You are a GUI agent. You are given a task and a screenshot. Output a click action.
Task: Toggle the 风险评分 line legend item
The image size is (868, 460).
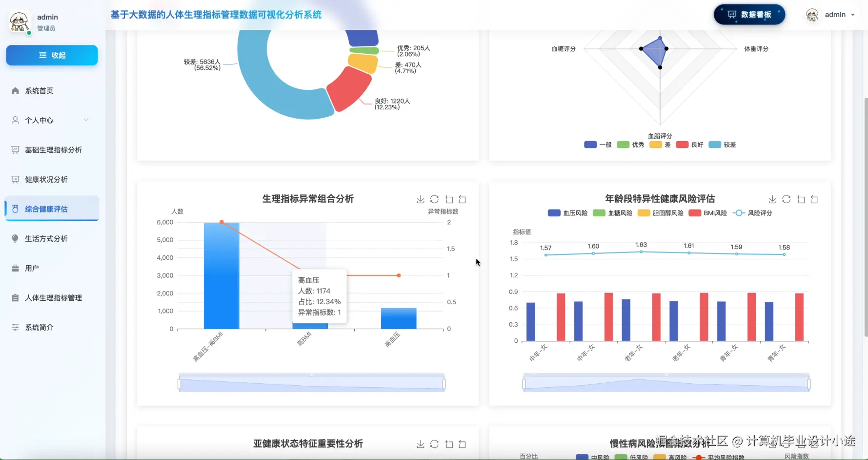pyautogui.click(x=753, y=213)
